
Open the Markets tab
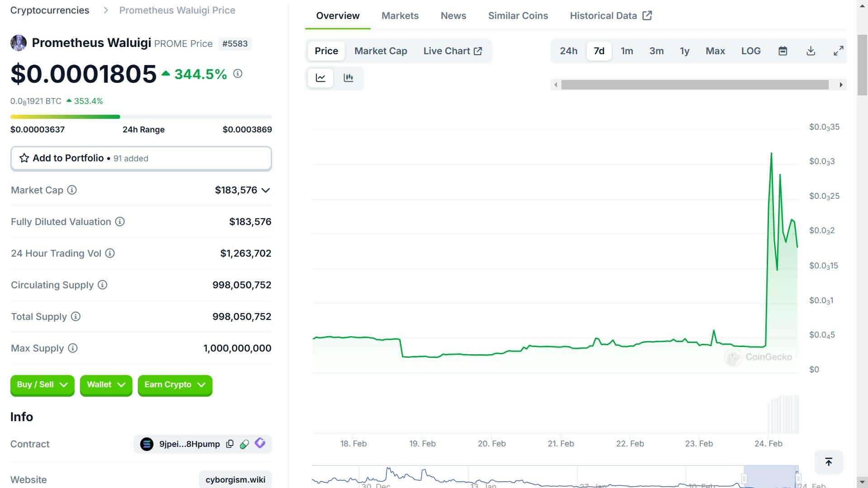400,16
